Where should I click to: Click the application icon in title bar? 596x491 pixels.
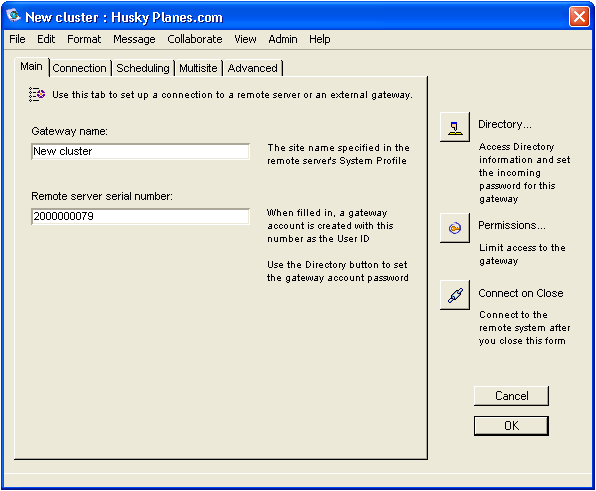(14, 16)
